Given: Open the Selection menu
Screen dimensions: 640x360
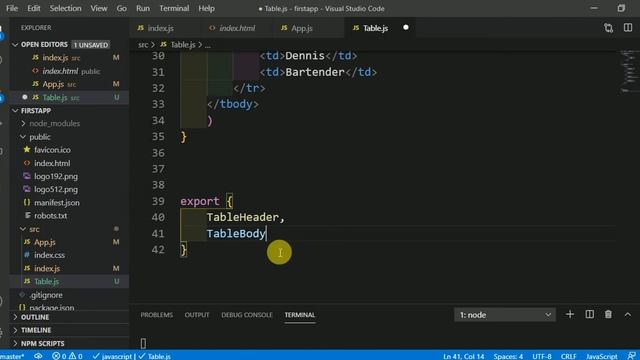Looking at the screenshot, I should (65, 8).
